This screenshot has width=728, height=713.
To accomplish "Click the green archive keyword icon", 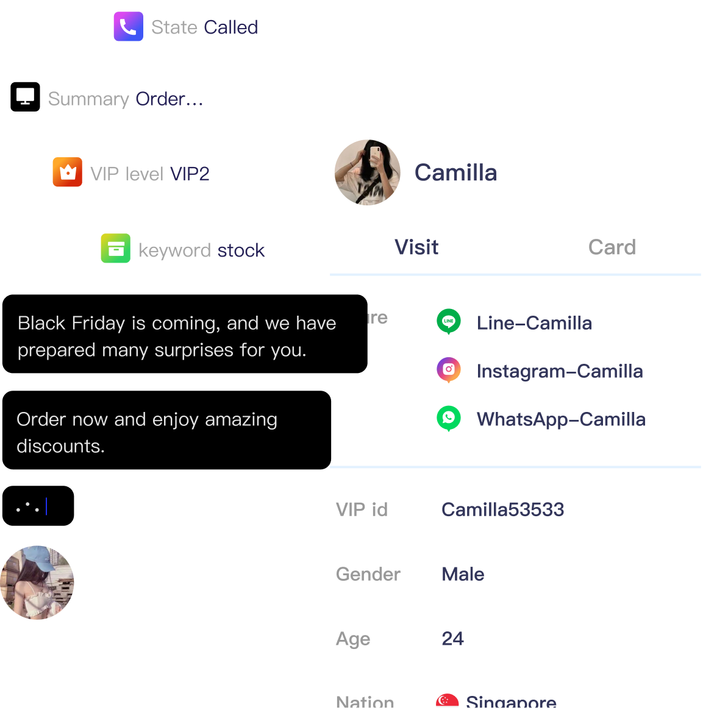I will point(116,249).
